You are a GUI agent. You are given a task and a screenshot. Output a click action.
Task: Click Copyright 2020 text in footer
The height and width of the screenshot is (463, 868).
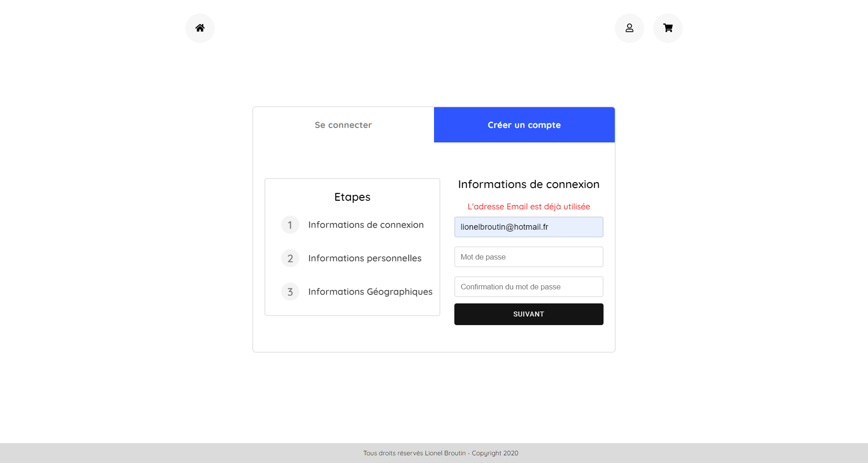coord(495,453)
